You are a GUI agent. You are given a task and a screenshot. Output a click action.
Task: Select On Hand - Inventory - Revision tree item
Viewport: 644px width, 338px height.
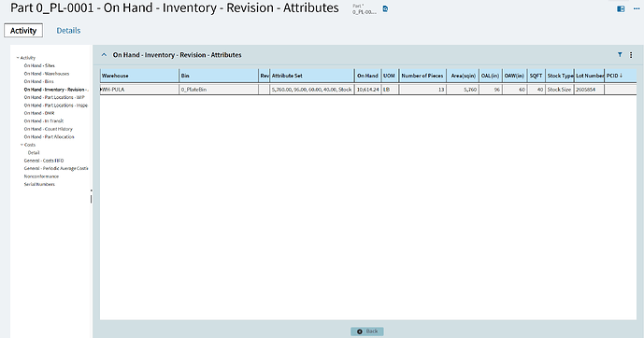(x=56, y=90)
